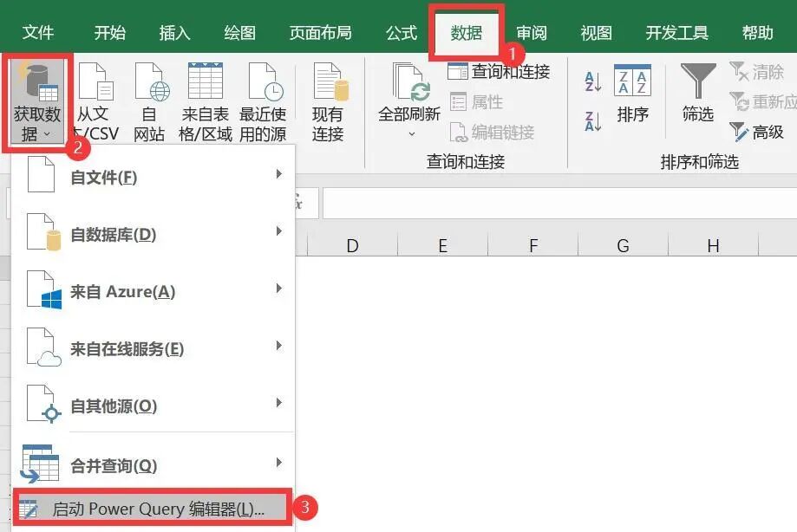Select column F header
This screenshot has height=532, width=797.
pos(532,246)
